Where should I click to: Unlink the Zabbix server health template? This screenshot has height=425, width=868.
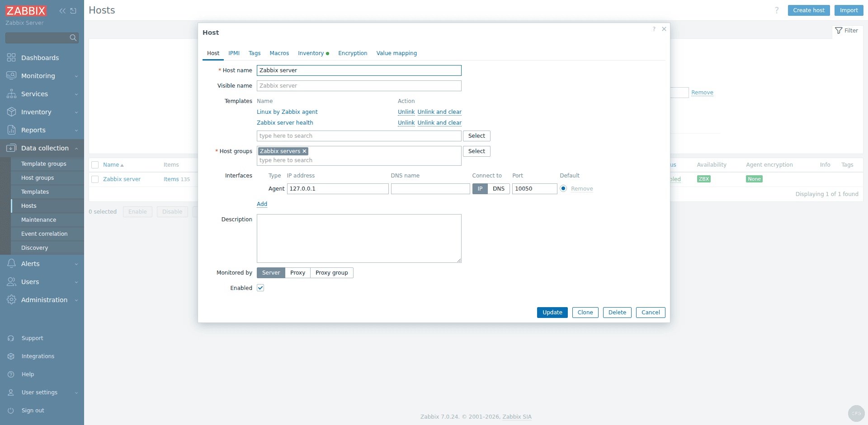[406, 122]
